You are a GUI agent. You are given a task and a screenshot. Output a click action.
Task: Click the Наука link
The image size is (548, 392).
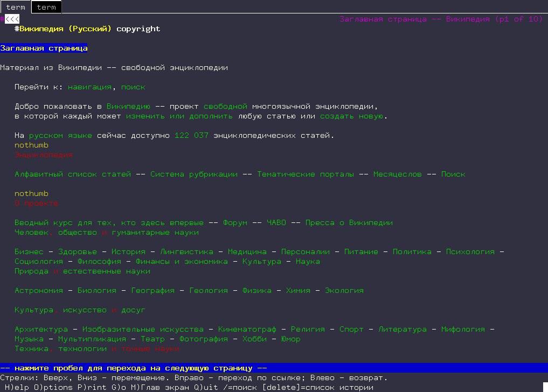point(308,261)
